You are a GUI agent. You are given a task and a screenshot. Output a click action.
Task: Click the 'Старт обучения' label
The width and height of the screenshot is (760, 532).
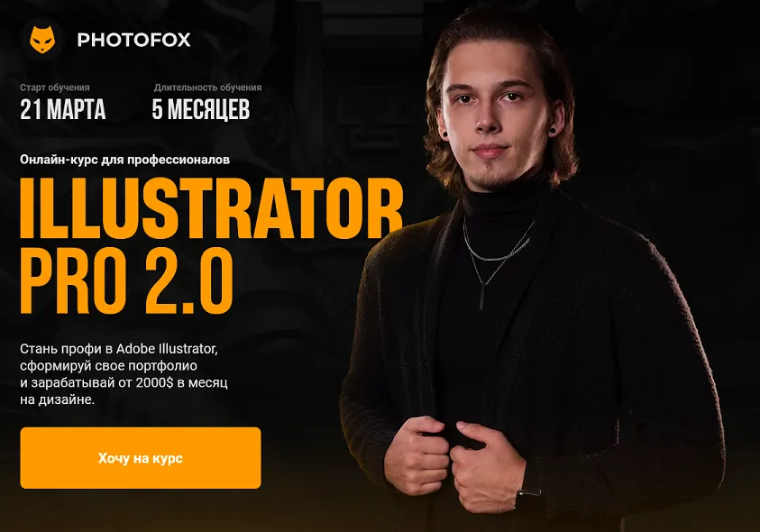pos(55,87)
